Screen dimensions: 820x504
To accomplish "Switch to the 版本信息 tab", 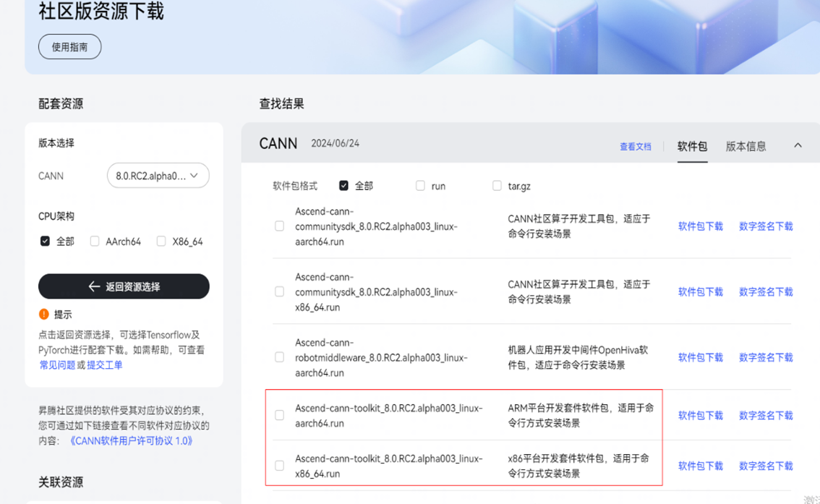I will (x=746, y=146).
